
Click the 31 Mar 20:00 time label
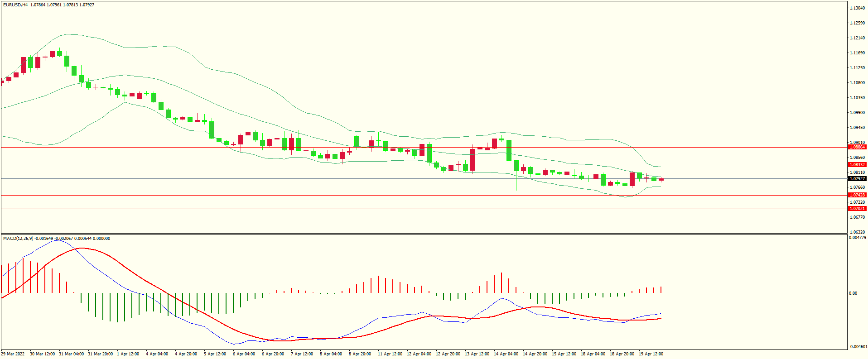pyautogui.click(x=100, y=354)
